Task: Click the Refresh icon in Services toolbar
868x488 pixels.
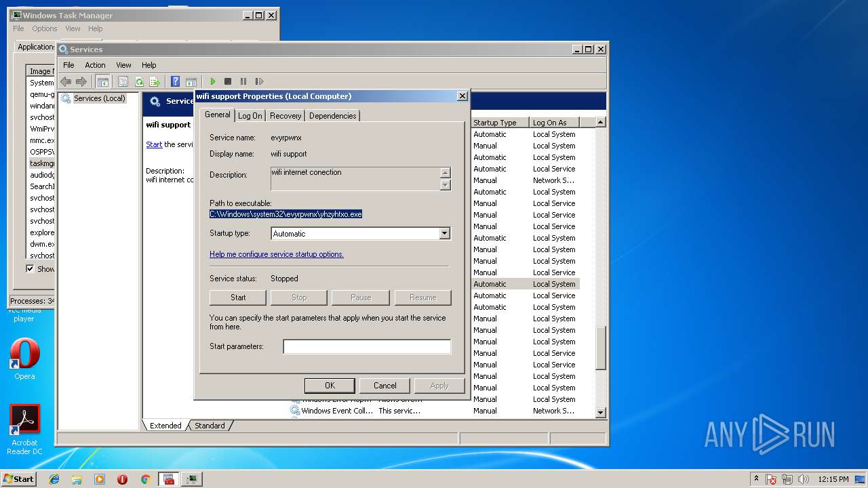Action: click(139, 81)
